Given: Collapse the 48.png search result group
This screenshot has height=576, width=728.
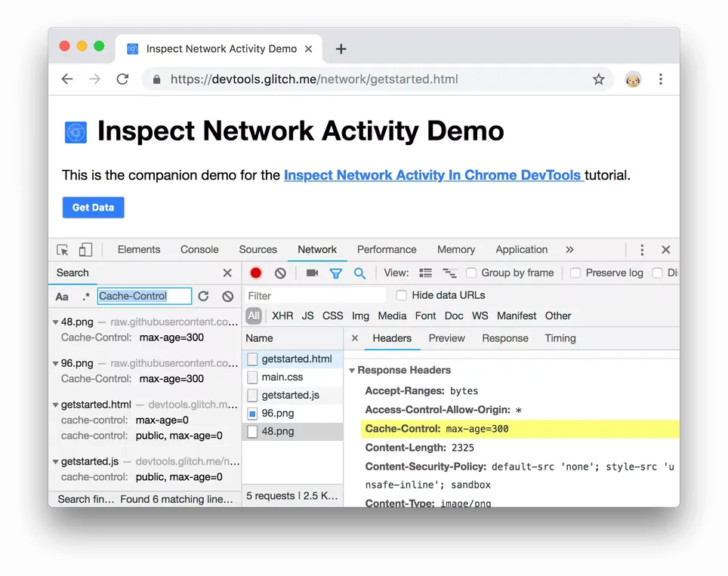Looking at the screenshot, I should click(55, 322).
